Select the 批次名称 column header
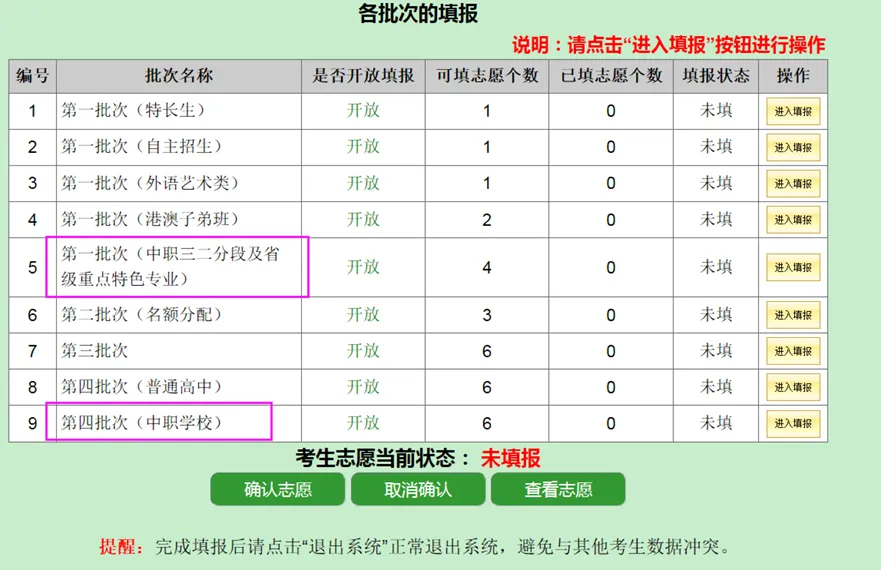The height and width of the screenshot is (570, 881). tap(179, 76)
